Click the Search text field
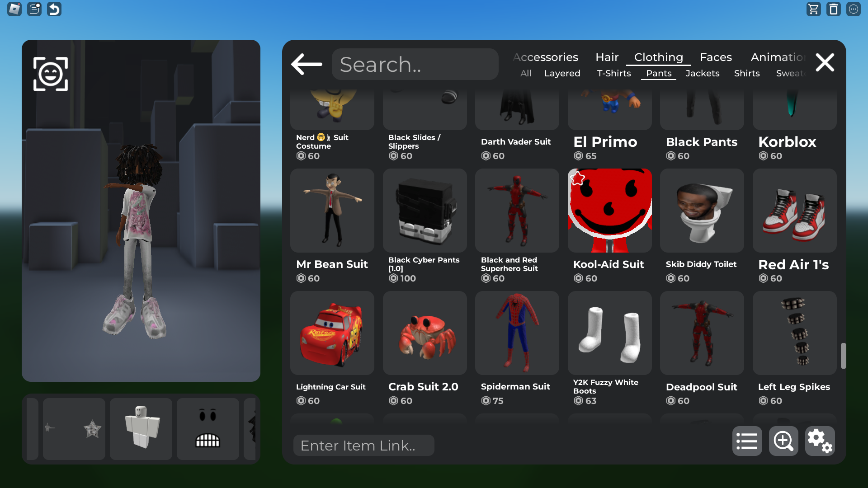Screen dimensions: 868x488 [415, 65]
